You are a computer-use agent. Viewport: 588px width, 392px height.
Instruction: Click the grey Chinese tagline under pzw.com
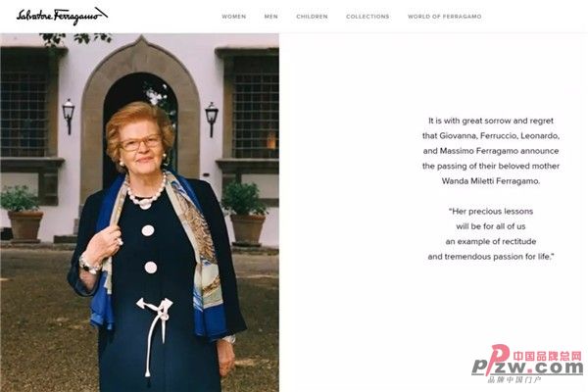click(x=514, y=380)
